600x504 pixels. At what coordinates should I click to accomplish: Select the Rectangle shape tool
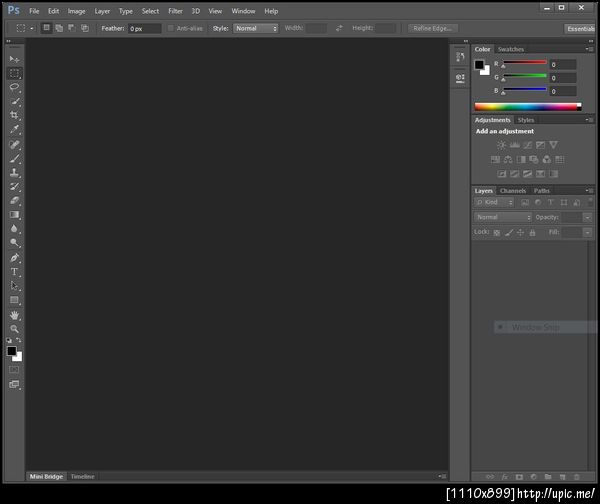(15, 300)
